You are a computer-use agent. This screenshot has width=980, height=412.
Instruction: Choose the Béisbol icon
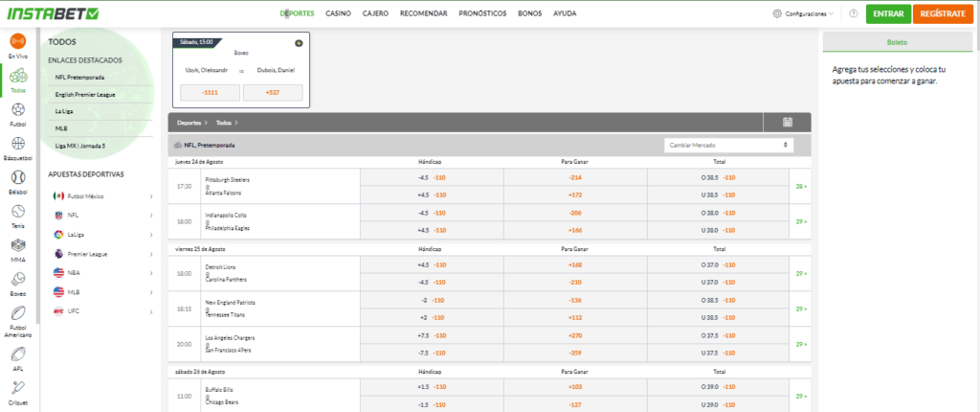[18, 178]
